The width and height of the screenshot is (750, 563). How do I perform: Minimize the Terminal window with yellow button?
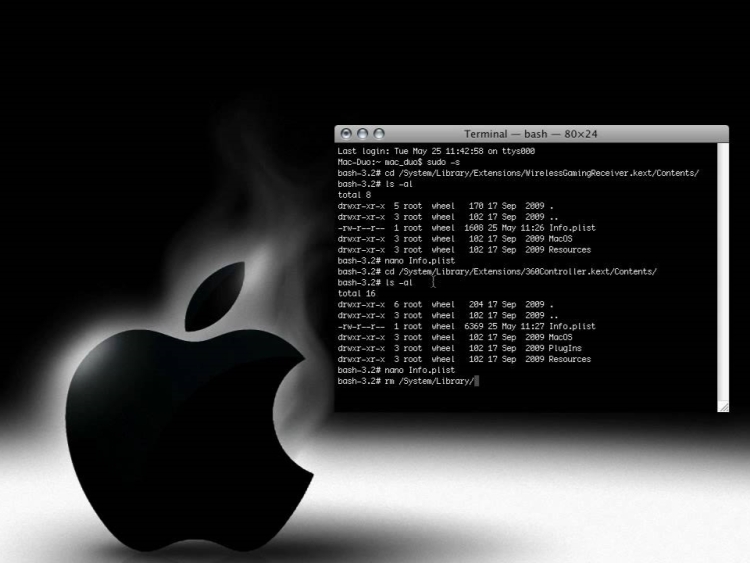coord(362,133)
